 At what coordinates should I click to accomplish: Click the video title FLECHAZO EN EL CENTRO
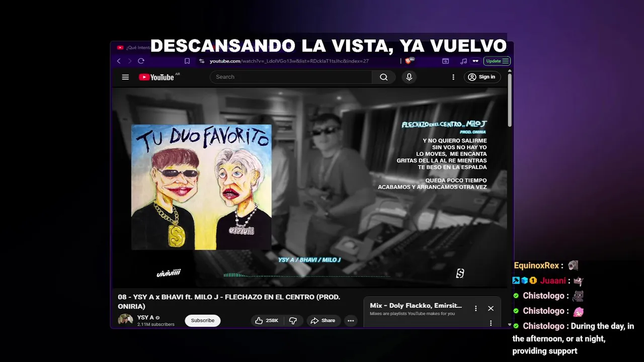pos(229,301)
